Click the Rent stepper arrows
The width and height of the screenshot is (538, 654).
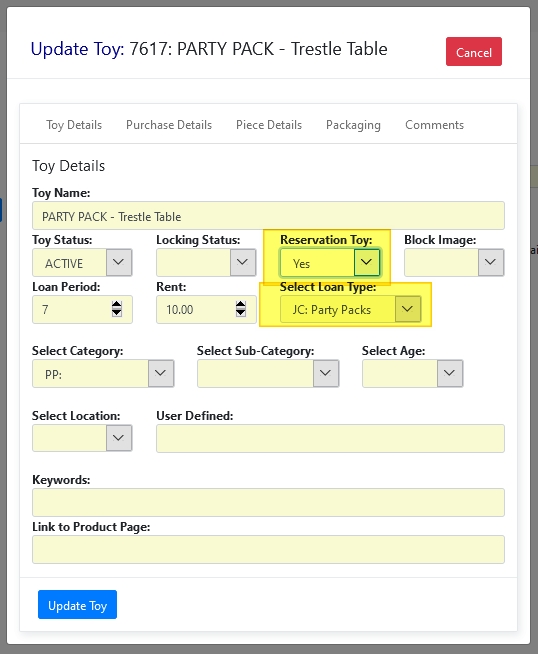click(x=241, y=309)
